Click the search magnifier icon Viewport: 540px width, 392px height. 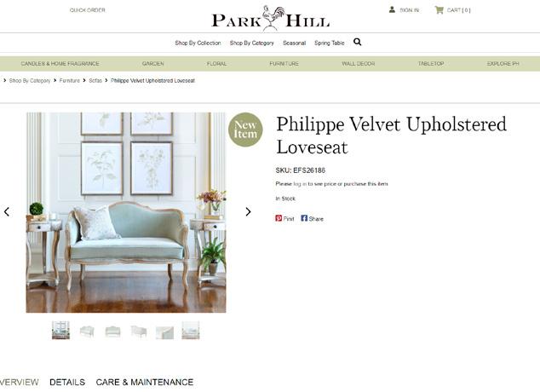coord(357,42)
